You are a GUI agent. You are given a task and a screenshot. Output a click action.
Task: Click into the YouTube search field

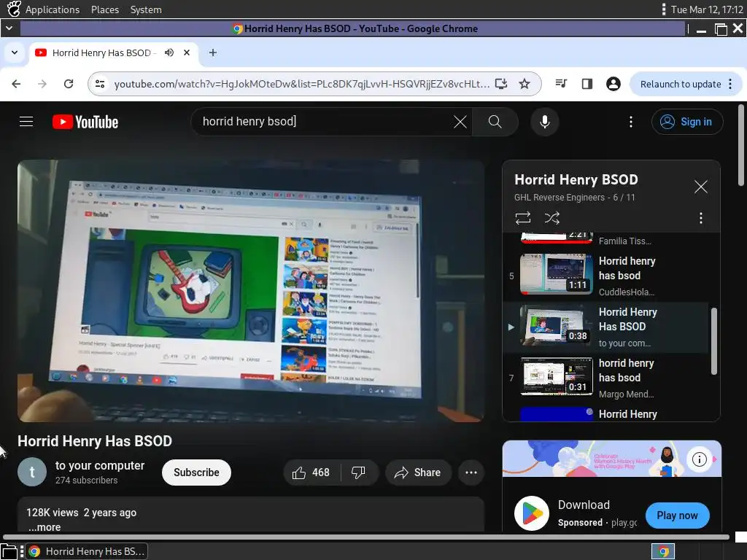[x=324, y=122]
